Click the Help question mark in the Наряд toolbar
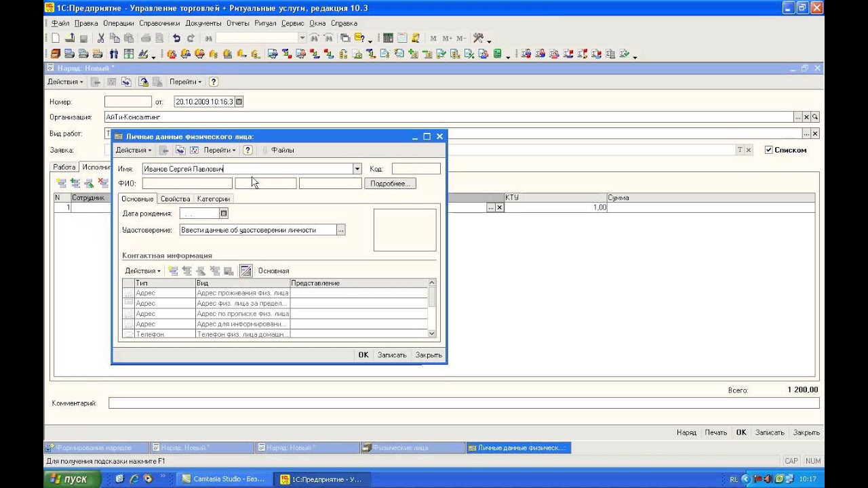The height and width of the screenshot is (488, 868). pos(214,82)
